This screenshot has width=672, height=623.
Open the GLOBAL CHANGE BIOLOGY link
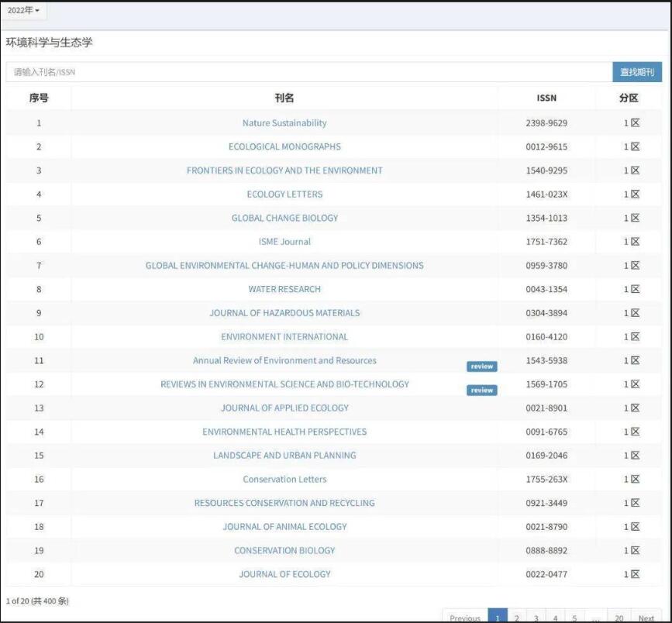coord(284,218)
